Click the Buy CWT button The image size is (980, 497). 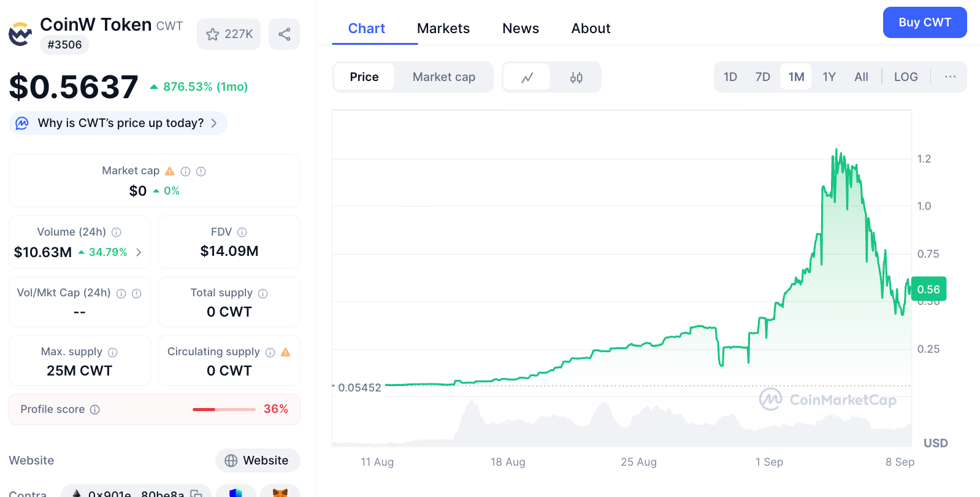pyautogui.click(x=924, y=23)
